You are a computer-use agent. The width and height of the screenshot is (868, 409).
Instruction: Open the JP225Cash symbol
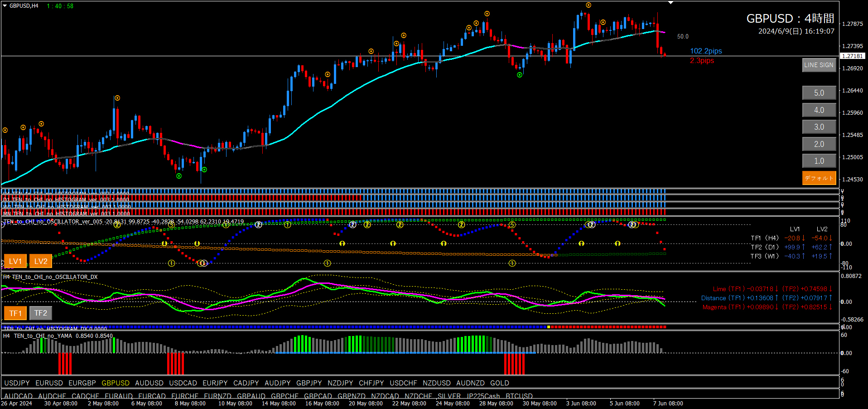[483, 396]
